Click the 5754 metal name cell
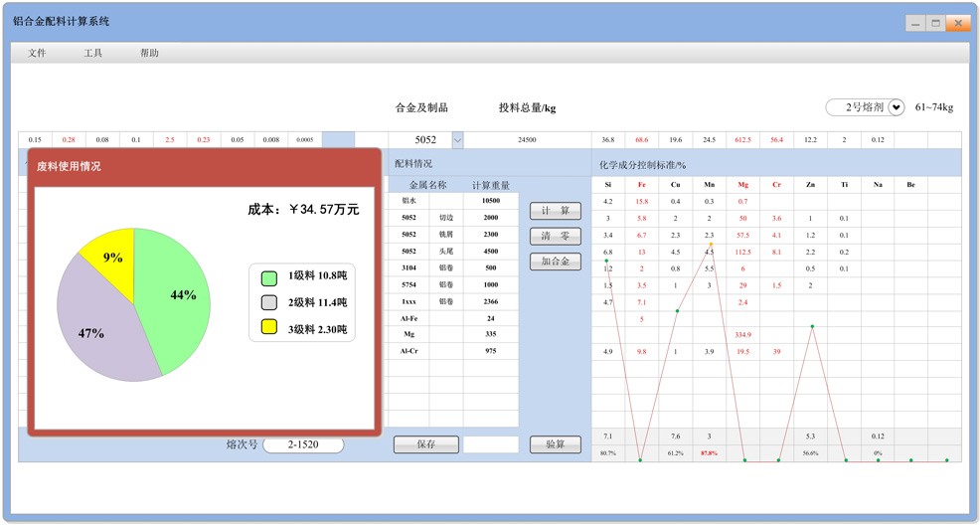 click(x=408, y=285)
